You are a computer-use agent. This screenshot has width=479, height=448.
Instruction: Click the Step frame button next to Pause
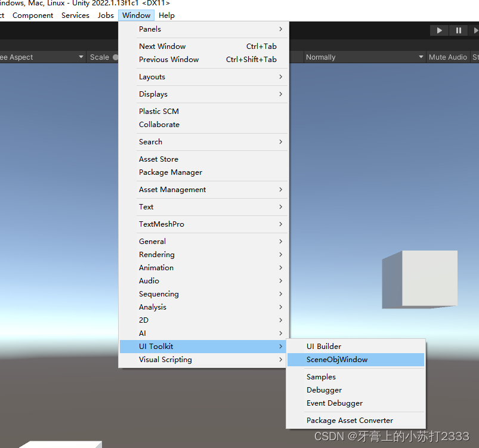tap(475, 30)
